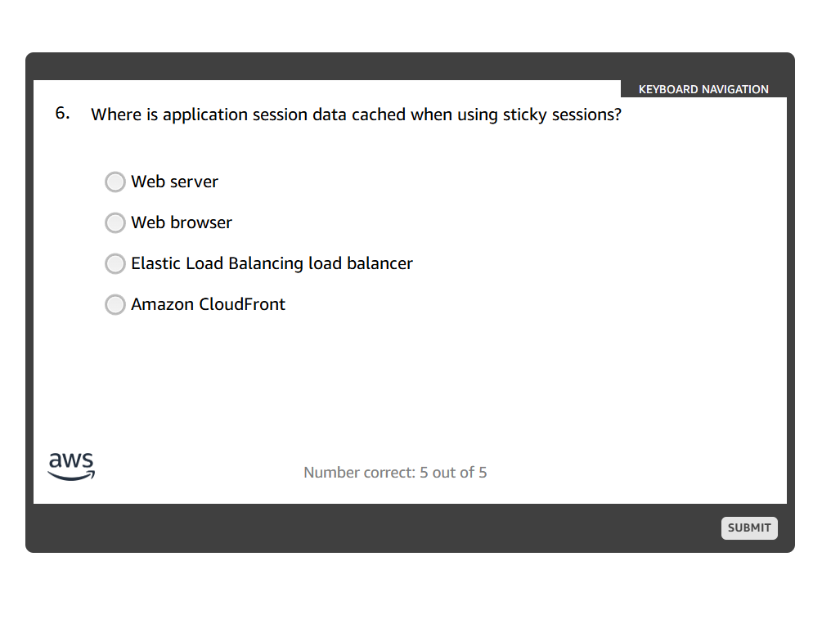Click the 'Number correct: 5 out of 5' text
Image resolution: width=840 pixels, height=624 pixels.
coord(395,472)
